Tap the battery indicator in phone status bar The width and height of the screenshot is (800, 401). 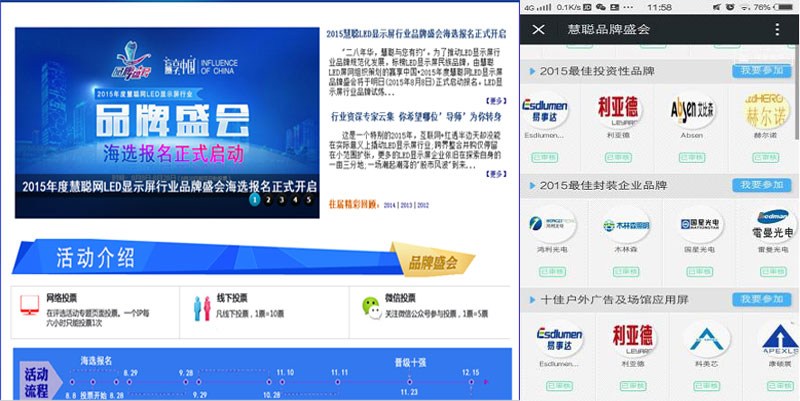[784, 7]
